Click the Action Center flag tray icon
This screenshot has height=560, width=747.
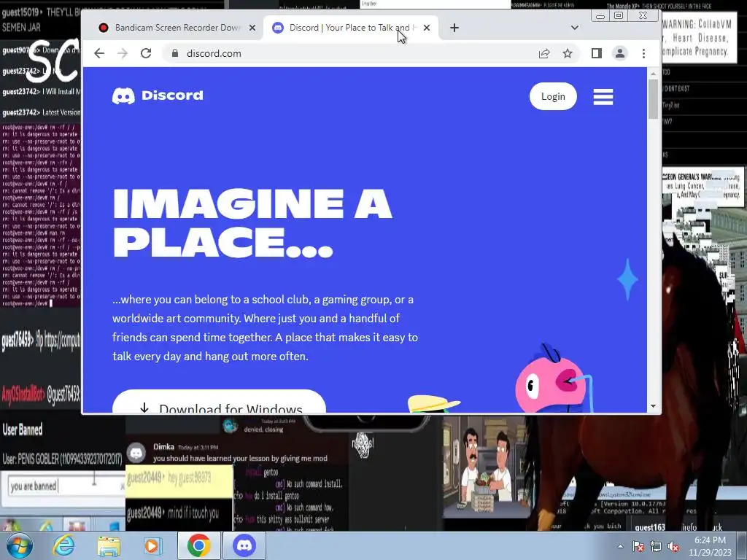(x=638, y=546)
